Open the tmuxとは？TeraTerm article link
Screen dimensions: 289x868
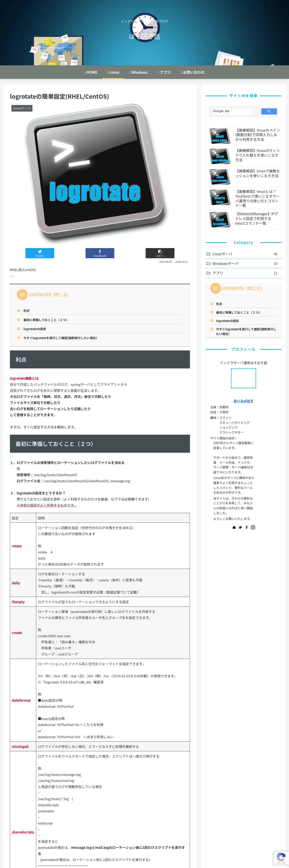click(x=257, y=199)
